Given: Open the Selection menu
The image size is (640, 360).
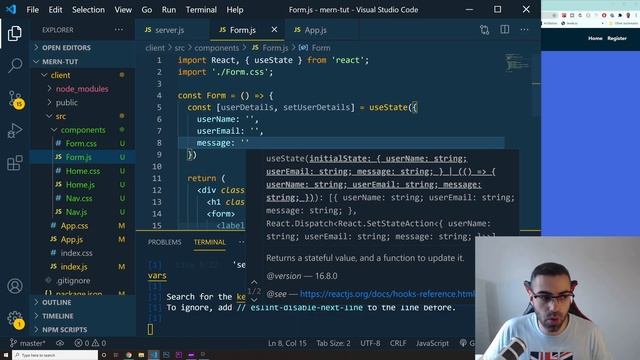Looking at the screenshot, I should tap(88, 9).
